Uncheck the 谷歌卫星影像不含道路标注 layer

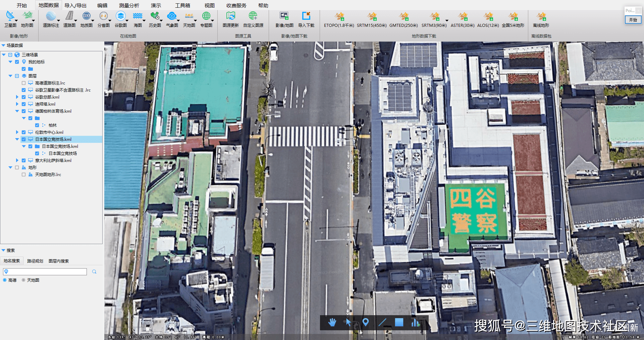pos(23,90)
